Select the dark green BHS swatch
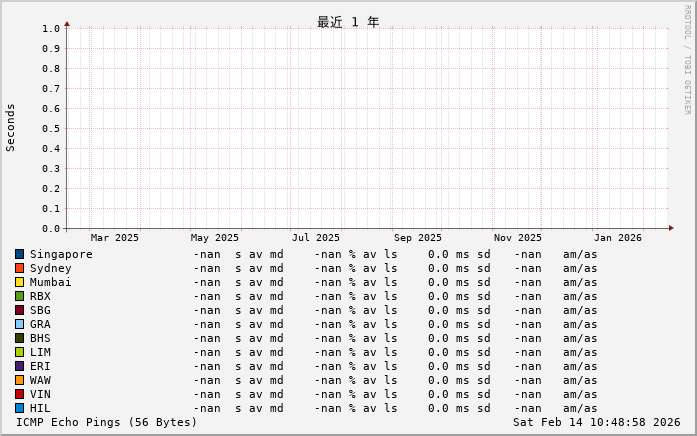697x436 pixels. tap(19, 338)
